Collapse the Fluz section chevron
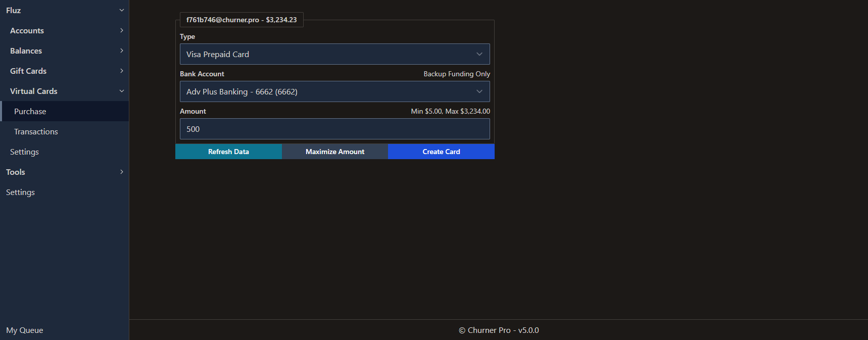 coord(121,10)
